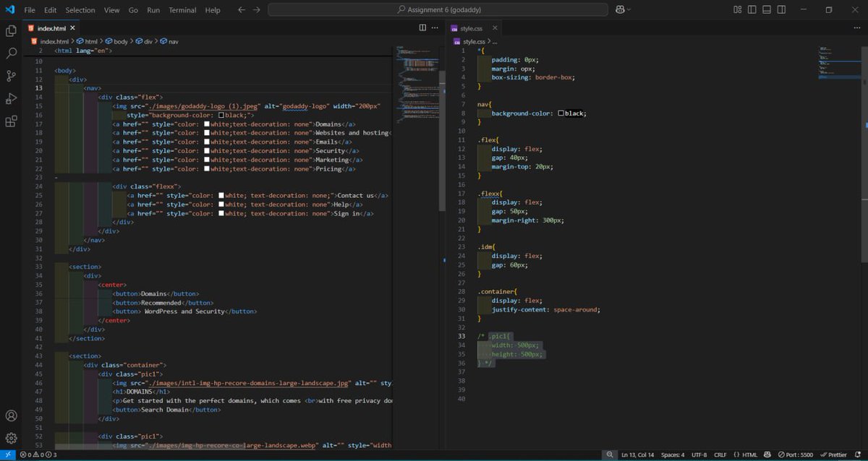Expand the ellipsis breadcrumb in style.css
The image size is (868, 461).
pos(495,41)
